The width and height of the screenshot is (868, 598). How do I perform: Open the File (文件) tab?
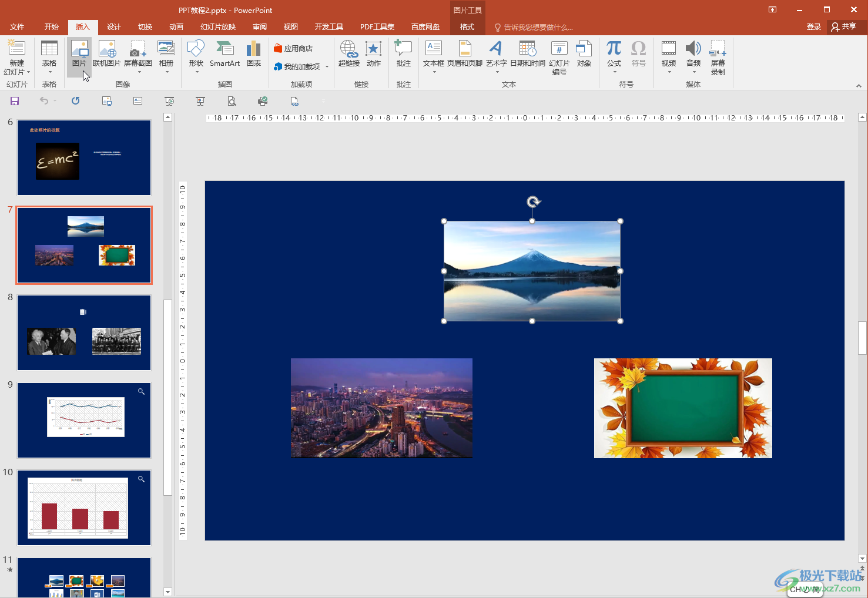coord(17,27)
